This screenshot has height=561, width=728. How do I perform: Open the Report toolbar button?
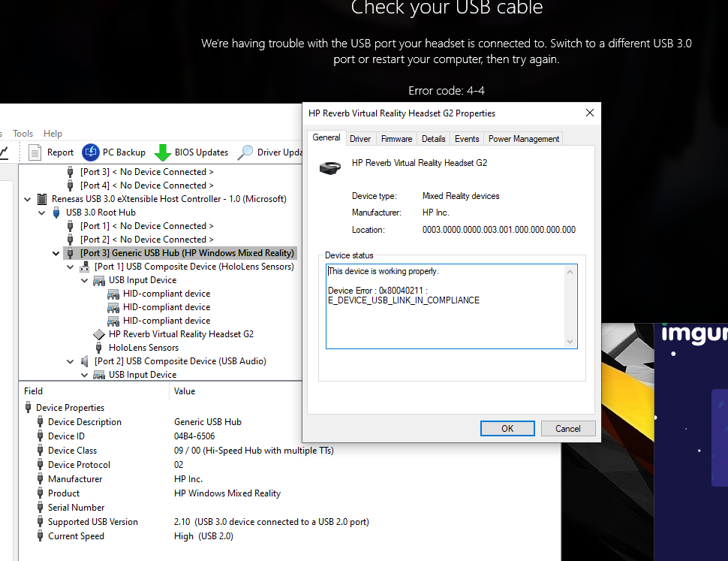coord(50,152)
